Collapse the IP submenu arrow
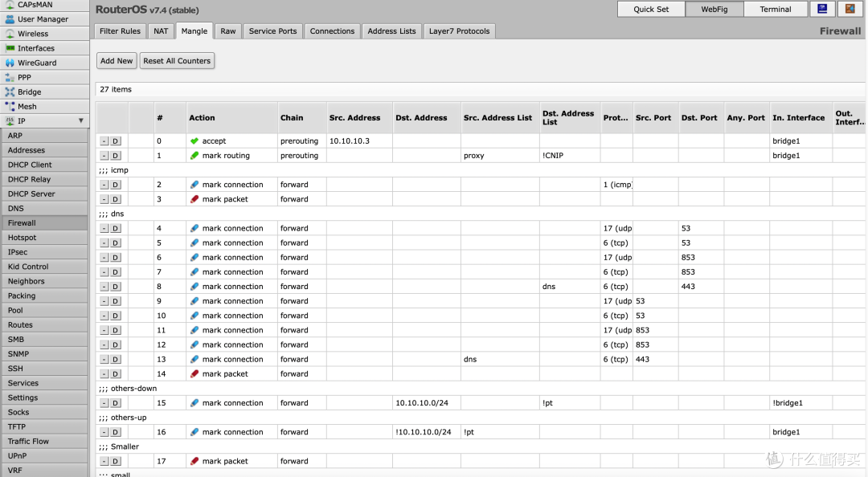Image resolution: width=868 pixels, height=477 pixels. coord(81,120)
